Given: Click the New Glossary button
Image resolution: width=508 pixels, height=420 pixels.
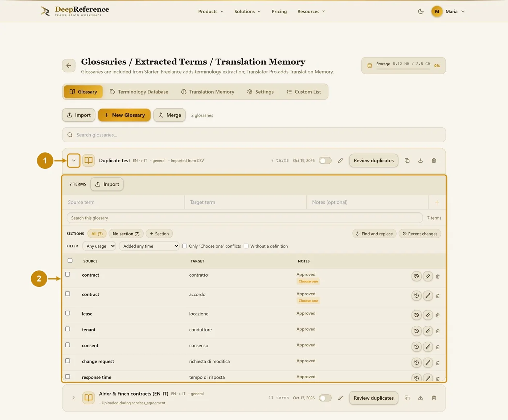Looking at the screenshot, I should 124,115.
